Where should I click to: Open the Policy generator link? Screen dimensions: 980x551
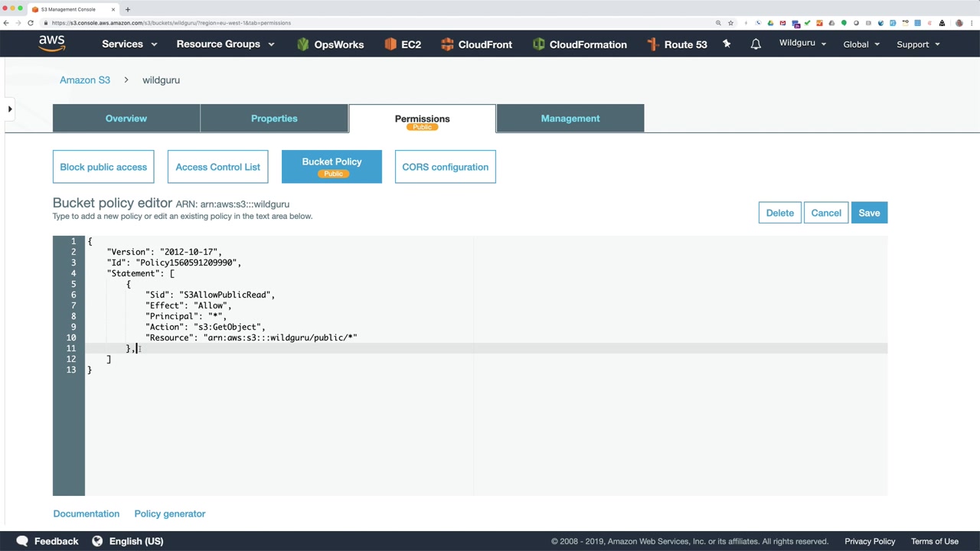click(x=170, y=514)
